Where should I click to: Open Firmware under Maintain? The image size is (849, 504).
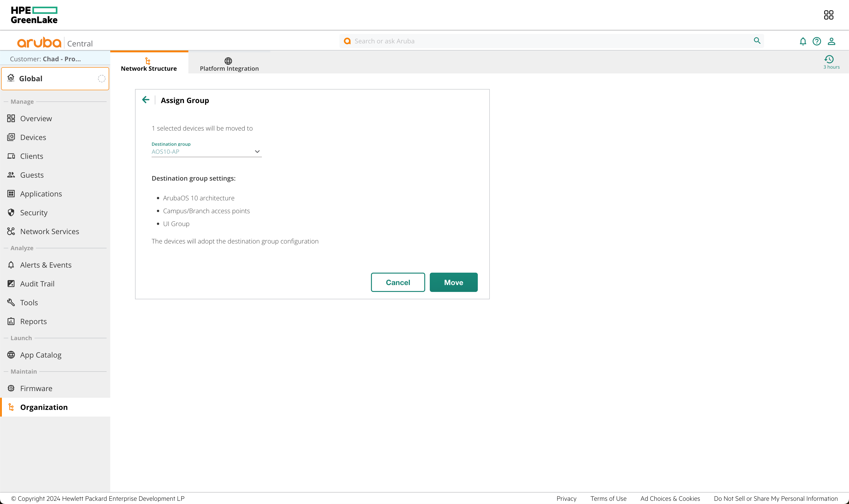click(x=36, y=388)
